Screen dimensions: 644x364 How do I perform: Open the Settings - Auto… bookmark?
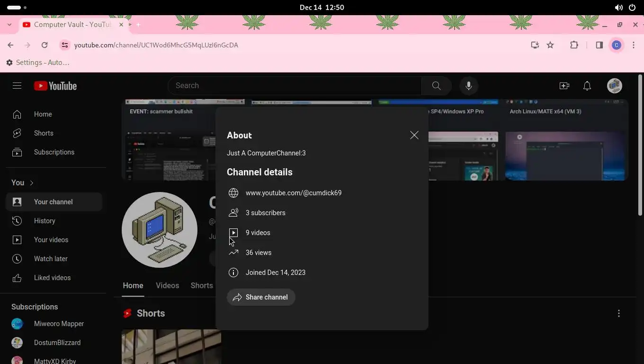[38, 63]
